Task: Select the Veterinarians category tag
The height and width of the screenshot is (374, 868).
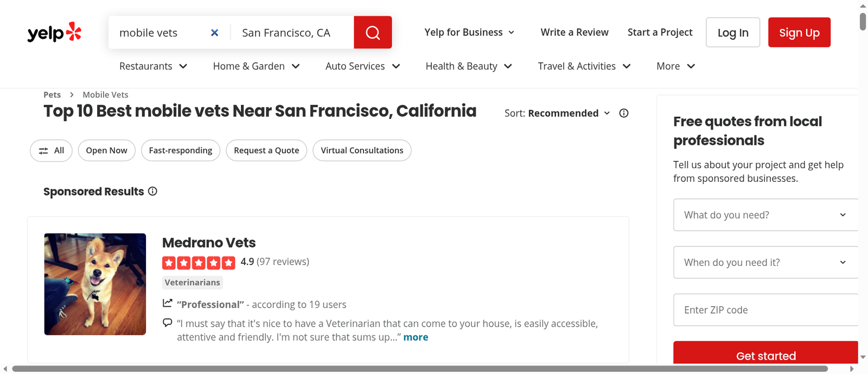Action: tap(193, 282)
